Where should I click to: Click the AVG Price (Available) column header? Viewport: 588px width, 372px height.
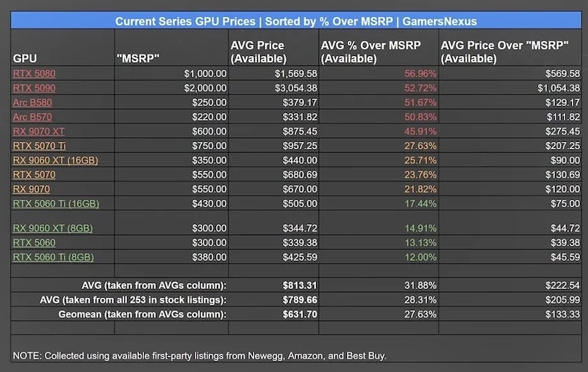pos(259,51)
